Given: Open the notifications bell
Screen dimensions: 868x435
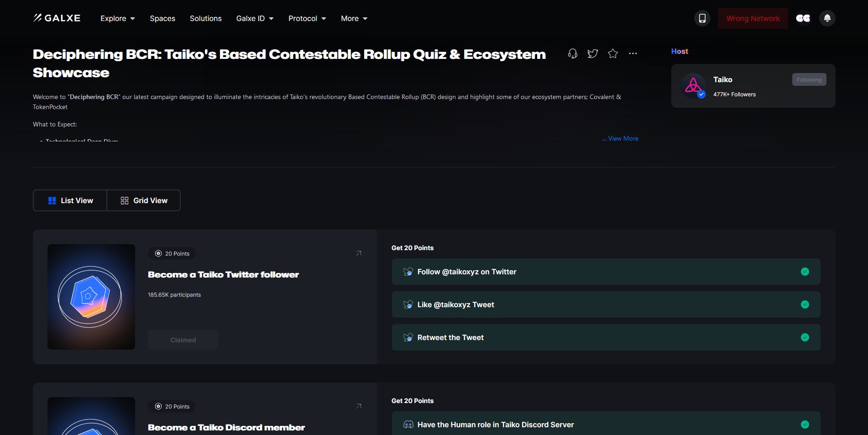Looking at the screenshot, I should pos(827,18).
